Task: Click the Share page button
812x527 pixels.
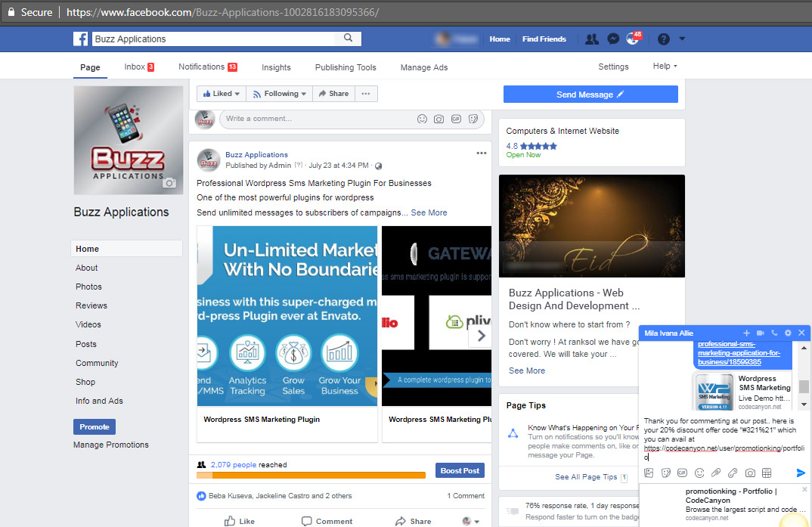Action: pos(333,94)
